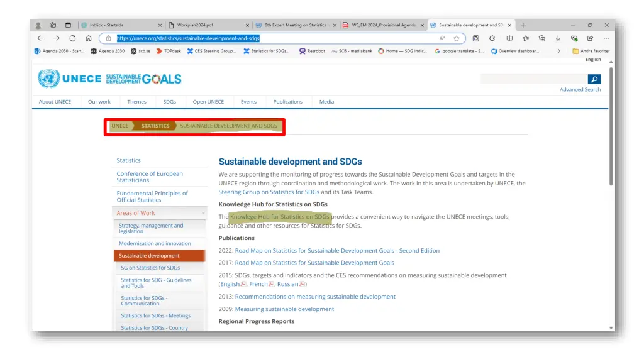Open the French PDF link
Screen dimensions: 644x362
[258, 284]
